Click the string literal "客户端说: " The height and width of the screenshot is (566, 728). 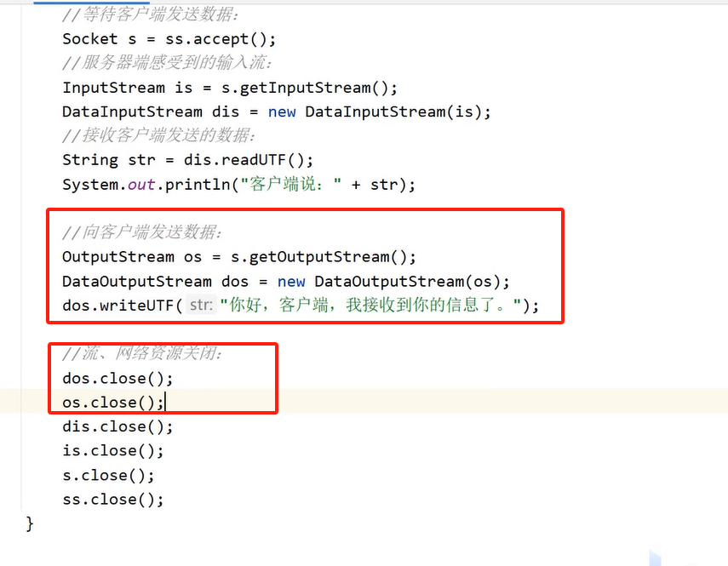290,184
